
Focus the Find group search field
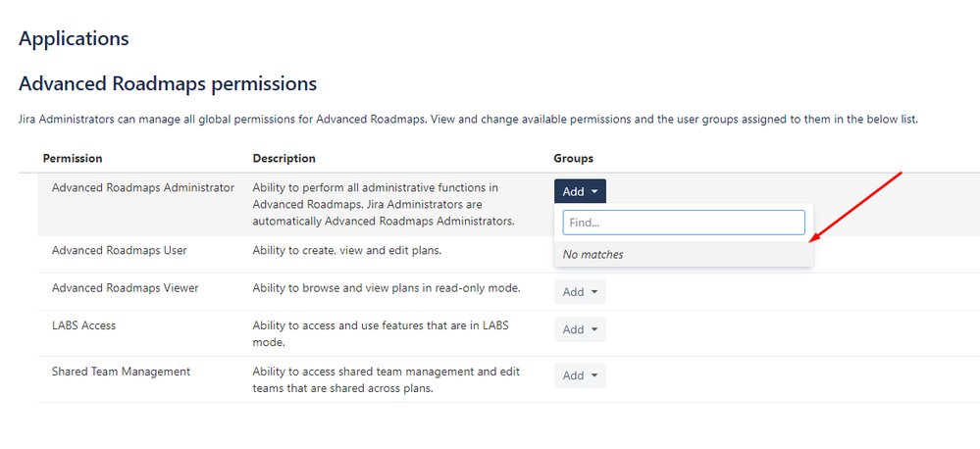click(683, 223)
